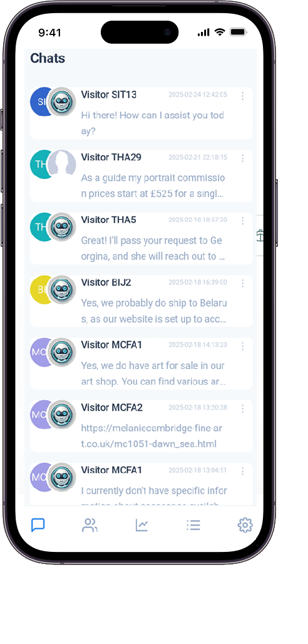
Task: Open message preview about shipping to Belarus
Action: coord(154,311)
